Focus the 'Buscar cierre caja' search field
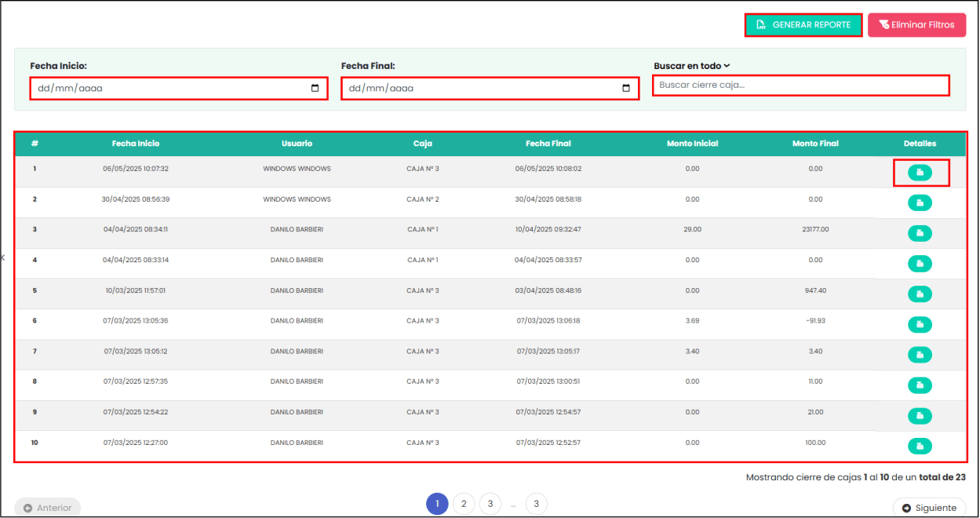The width and height of the screenshot is (980, 518). [800, 85]
